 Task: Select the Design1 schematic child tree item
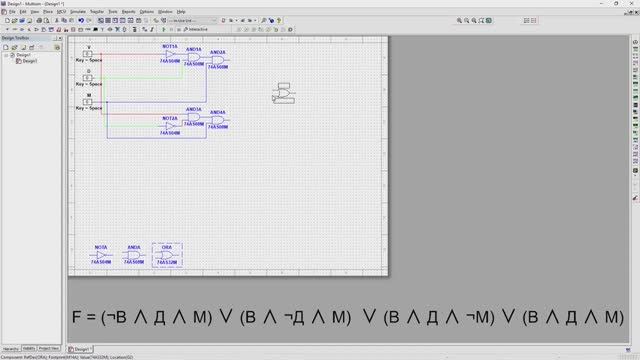[29, 61]
